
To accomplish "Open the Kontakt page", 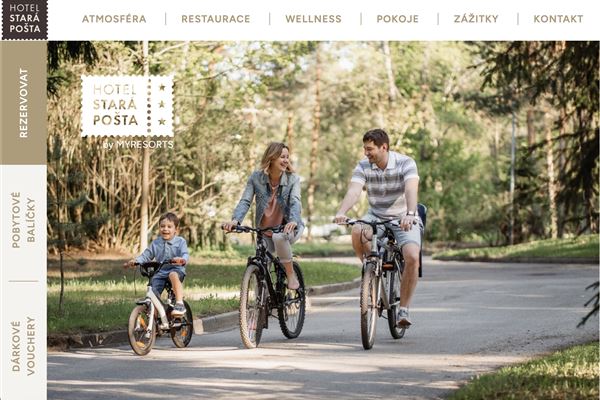I will click(558, 19).
